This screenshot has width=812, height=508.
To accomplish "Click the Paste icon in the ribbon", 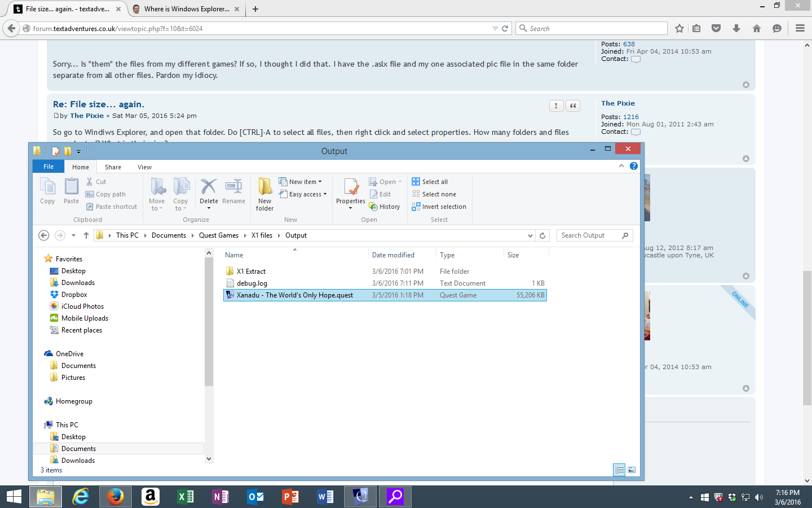I will coord(71,192).
